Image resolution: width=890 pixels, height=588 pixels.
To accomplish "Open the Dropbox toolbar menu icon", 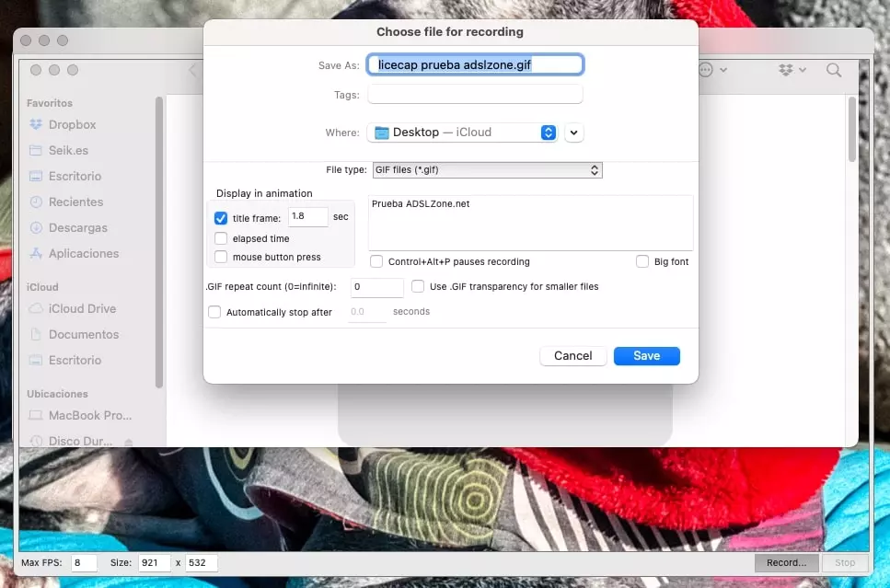I will click(791, 70).
